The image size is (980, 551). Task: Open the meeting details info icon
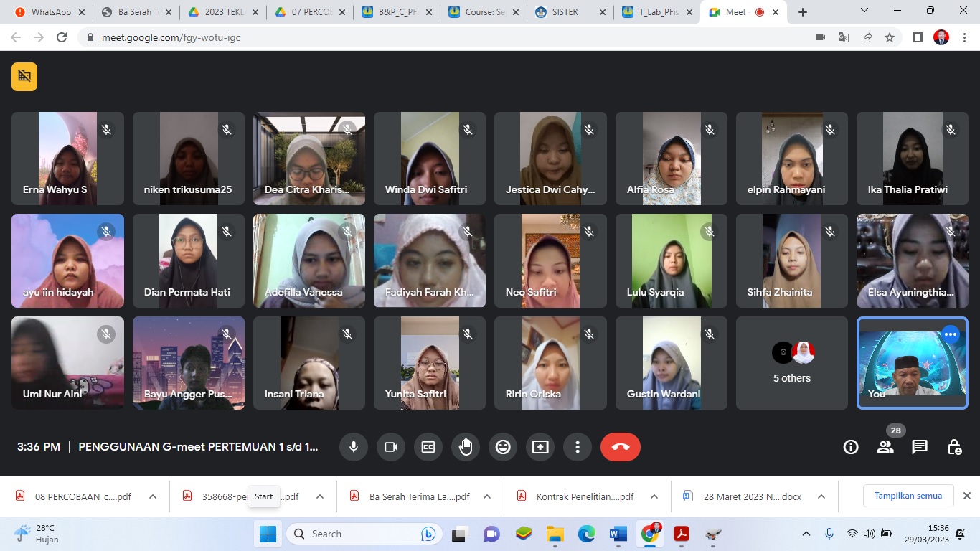click(x=851, y=447)
